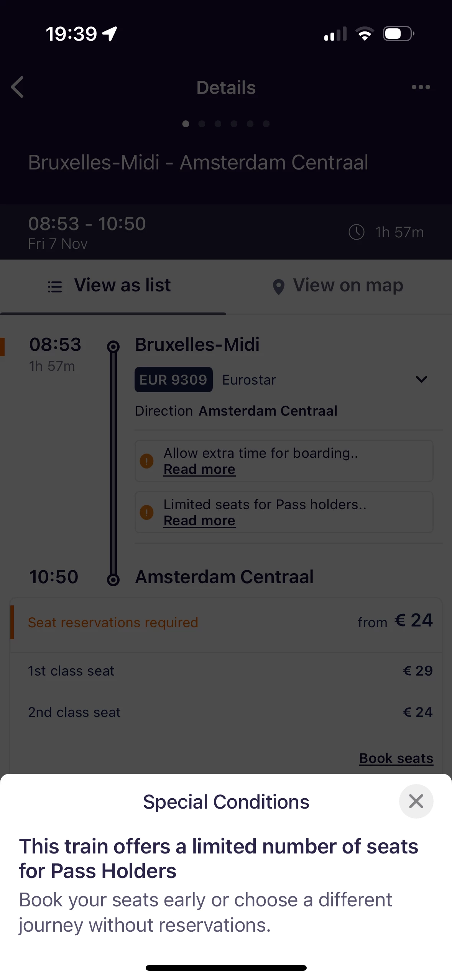
Task: Tap the Pass holders warning icon
Action: click(147, 512)
